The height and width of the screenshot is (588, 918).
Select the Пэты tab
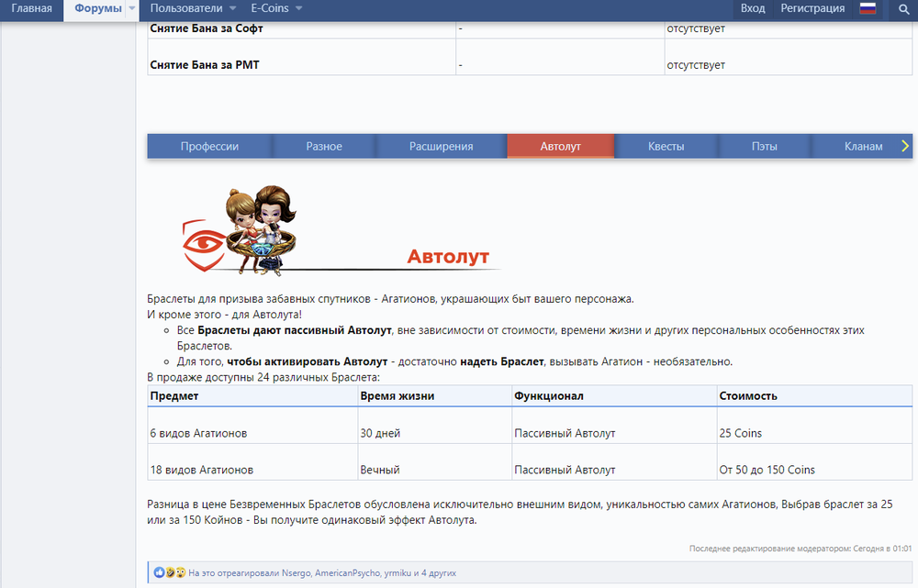tap(764, 147)
